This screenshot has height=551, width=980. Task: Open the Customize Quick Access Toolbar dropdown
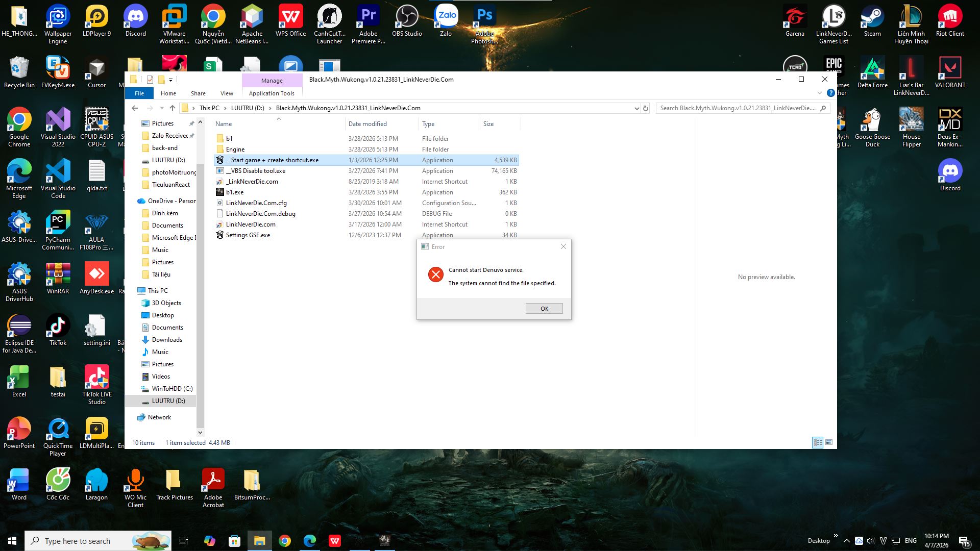(171, 80)
